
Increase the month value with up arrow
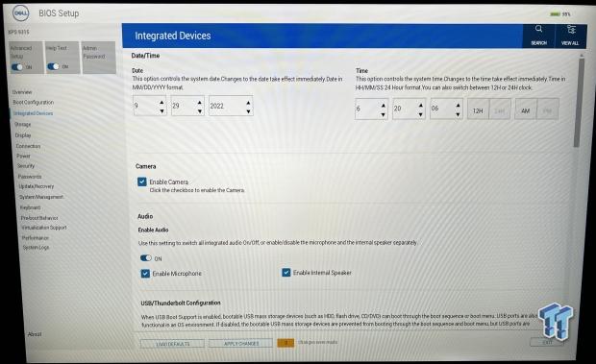161,103
